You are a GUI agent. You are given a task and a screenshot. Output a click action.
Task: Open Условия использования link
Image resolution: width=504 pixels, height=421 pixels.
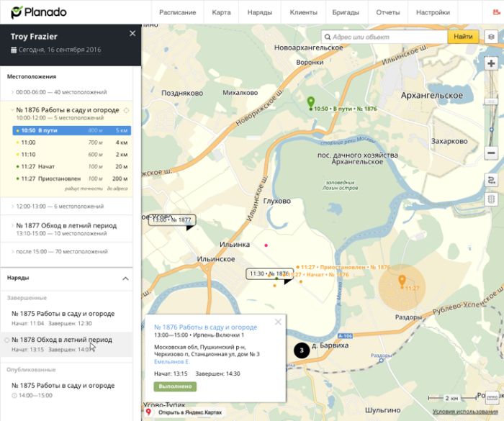(x=465, y=412)
